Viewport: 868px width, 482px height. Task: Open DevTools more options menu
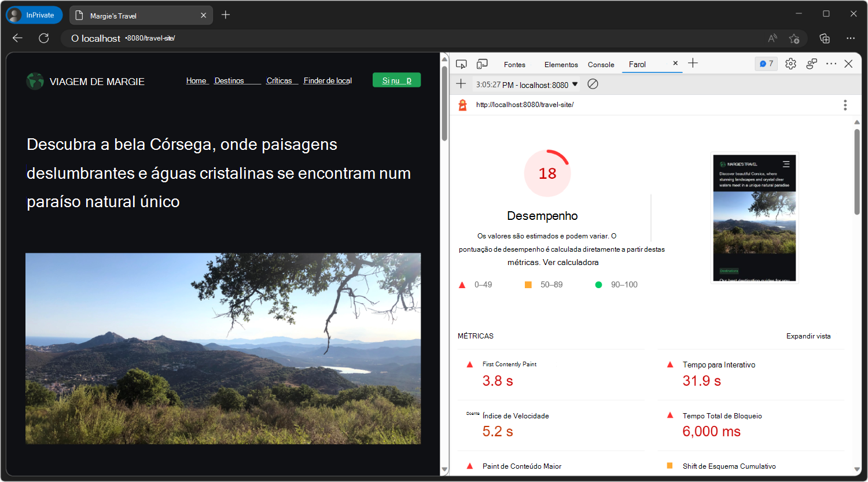pyautogui.click(x=831, y=64)
